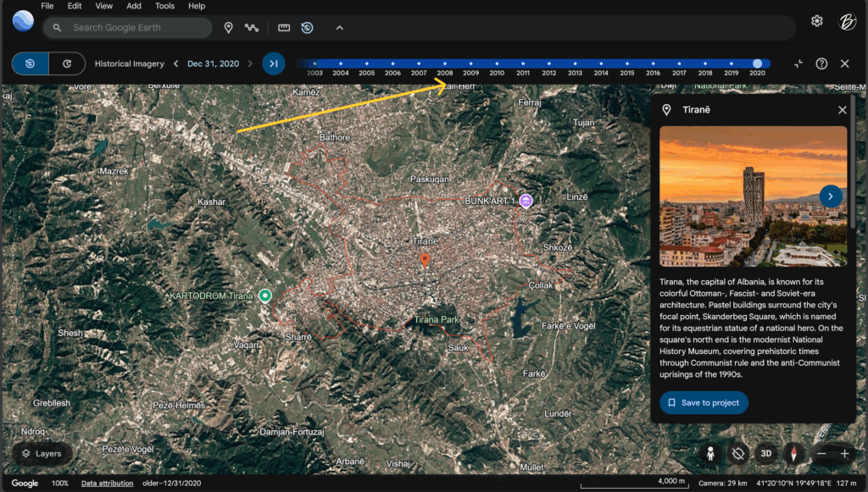Jump to the latest imagery

274,64
